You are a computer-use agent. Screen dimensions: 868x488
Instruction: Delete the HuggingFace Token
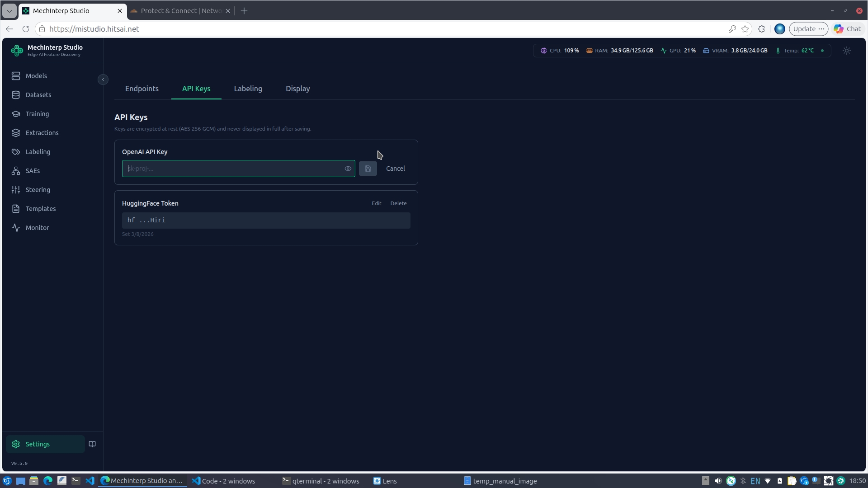click(x=398, y=203)
